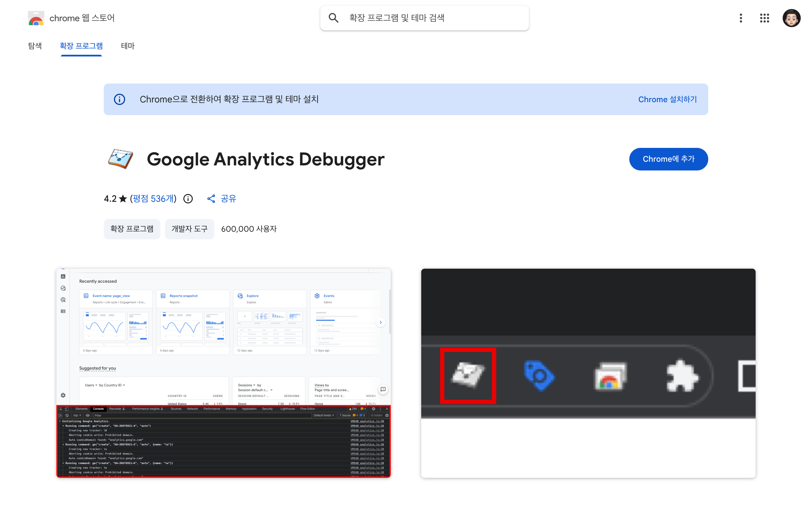
Task: Click the Google Analytics Debugger extension icon
Action: click(121, 159)
